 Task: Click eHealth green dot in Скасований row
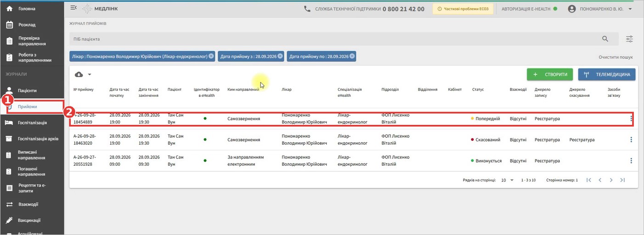click(205, 140)
